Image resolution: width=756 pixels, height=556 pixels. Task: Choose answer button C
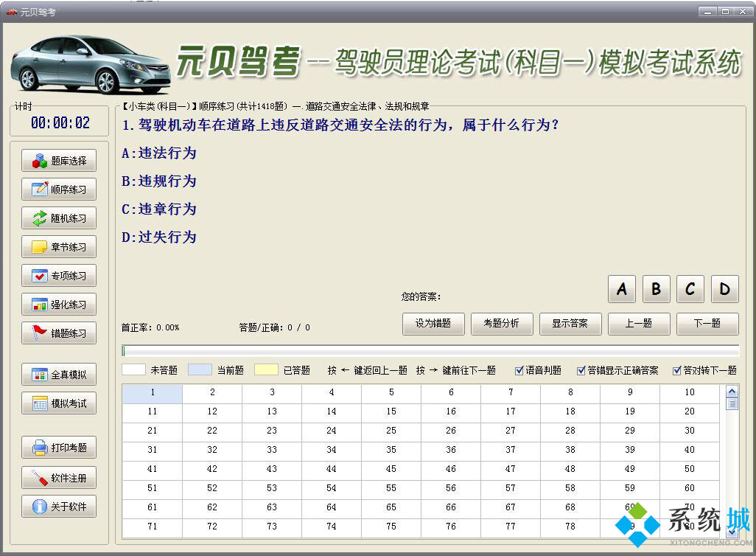click(690, 289)
